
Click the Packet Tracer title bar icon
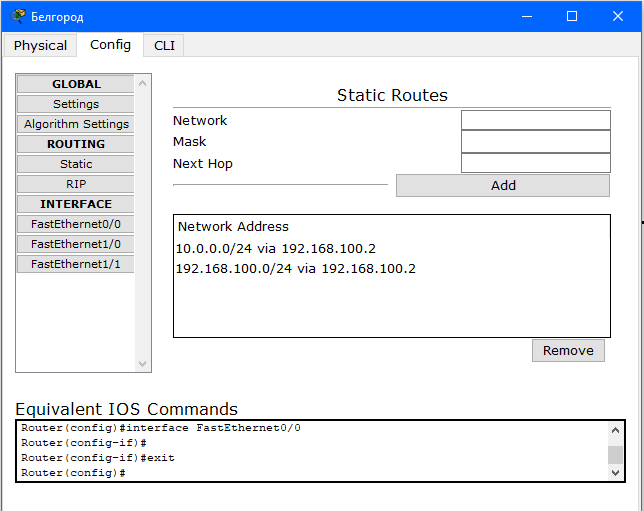17,16
